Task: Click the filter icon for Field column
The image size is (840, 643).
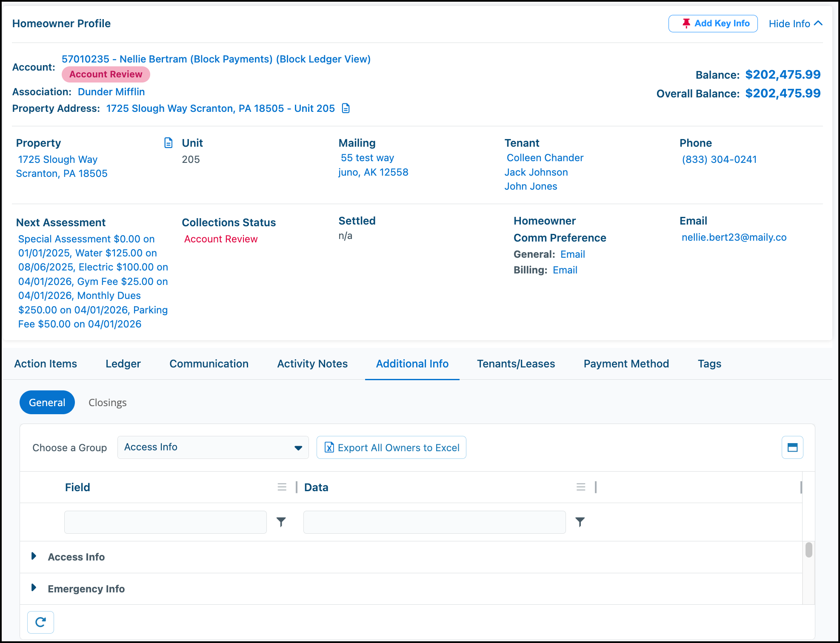Action: pos(281,522)
